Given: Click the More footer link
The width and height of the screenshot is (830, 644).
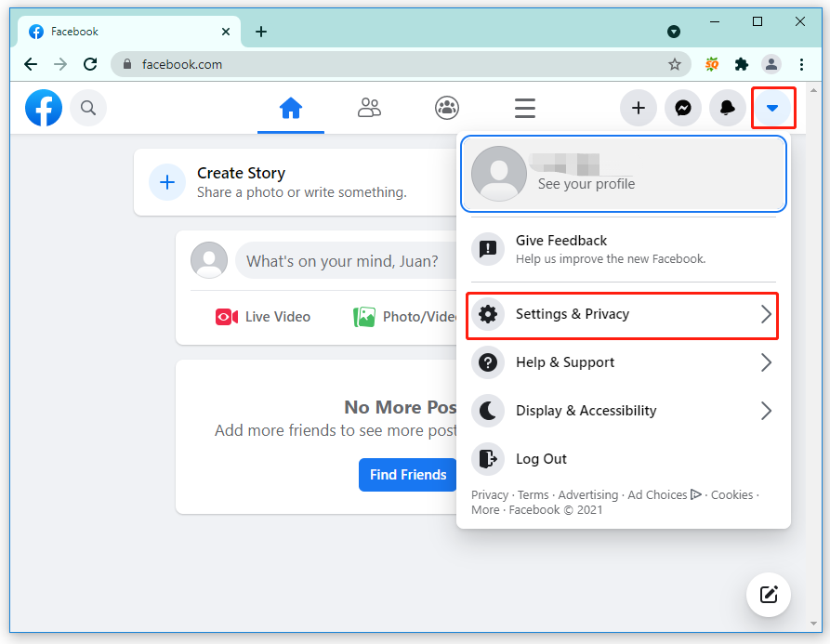Looking at the screenshot, I should point(485,510).
